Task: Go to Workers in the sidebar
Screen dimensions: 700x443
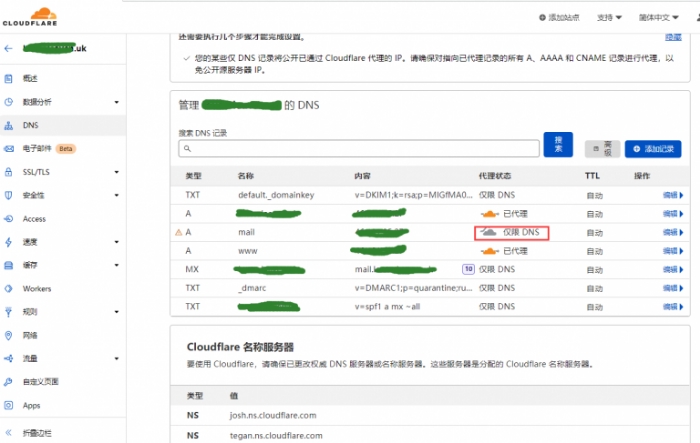Action: [37, 288]
